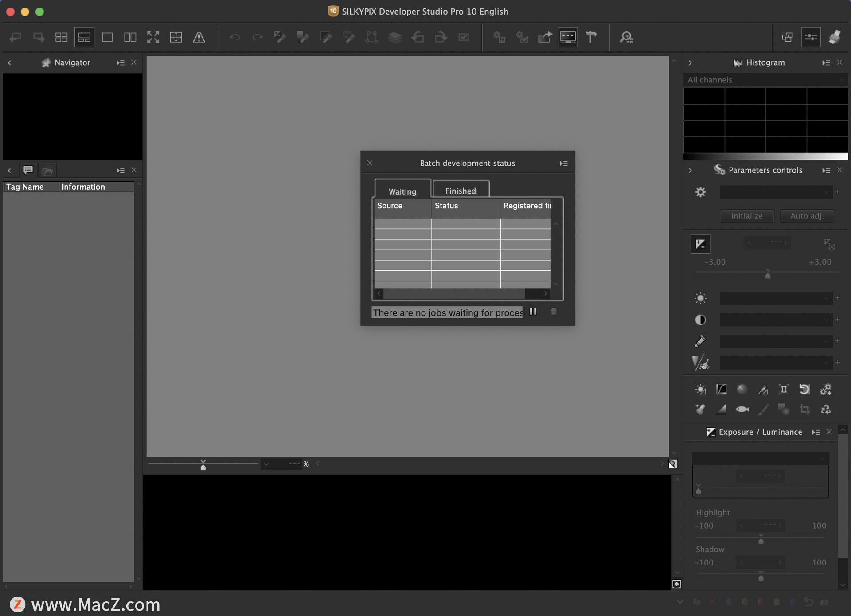Open the Exposure / Luminance preset dropdown
This screenshot has width=851, height=616.
760,459
